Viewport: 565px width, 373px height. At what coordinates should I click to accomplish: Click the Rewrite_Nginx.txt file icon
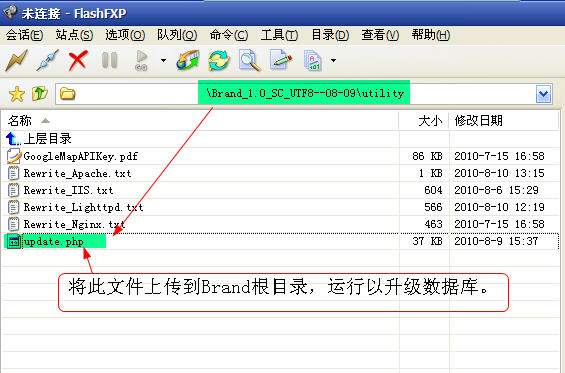14,224
